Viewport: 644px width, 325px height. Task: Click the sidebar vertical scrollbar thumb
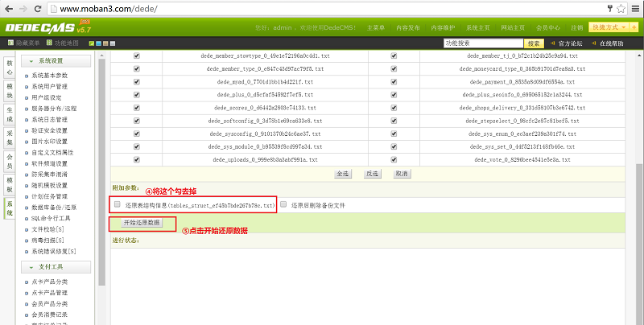pyautogui.click(x=102, y=174)
